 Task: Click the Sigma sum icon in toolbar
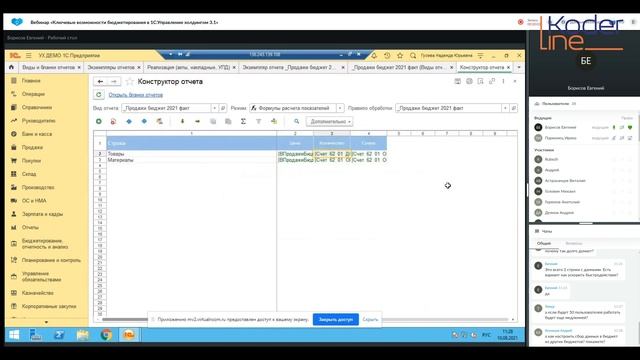click(x=243, y=121)
